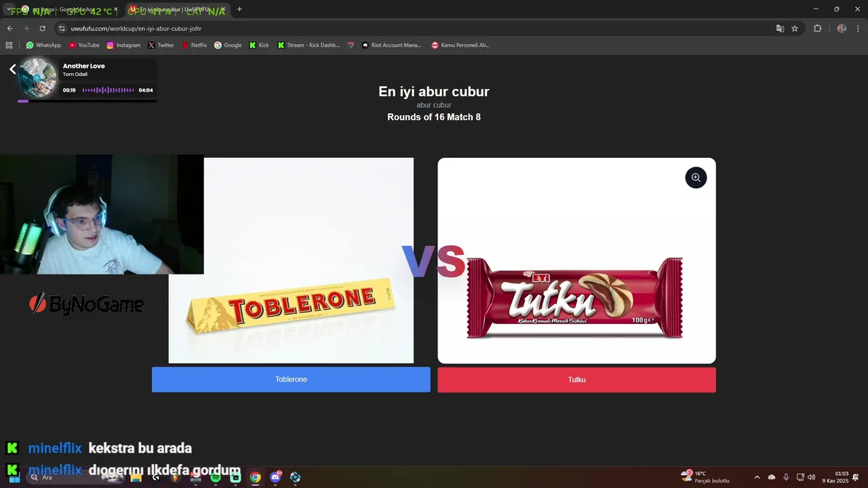Open the OneDrive cloud tray icon
This screenshot has height=488, width=868.
[x=772, y=477]
